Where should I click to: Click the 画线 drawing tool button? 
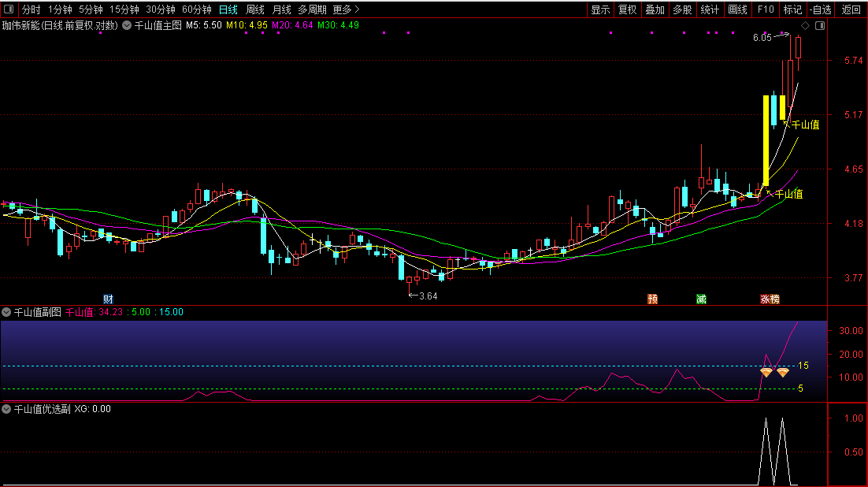point(737,10)
